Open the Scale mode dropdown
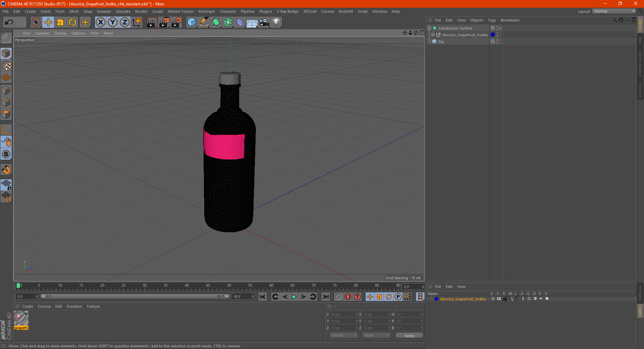Viewport: 644px width, 349px height. (376, 335)
